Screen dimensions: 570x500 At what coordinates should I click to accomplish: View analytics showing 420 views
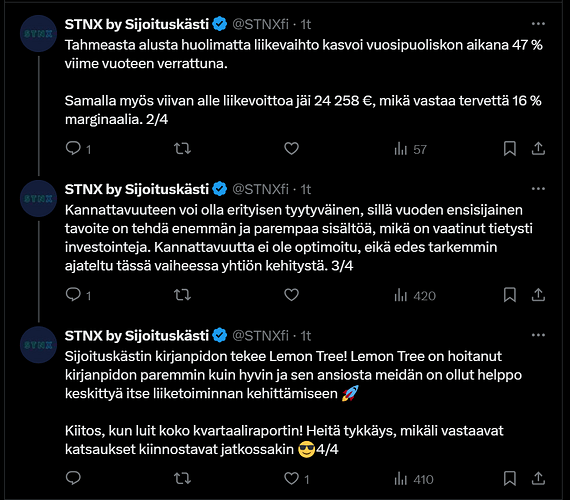pyautogui.click(x=415, y=295)
